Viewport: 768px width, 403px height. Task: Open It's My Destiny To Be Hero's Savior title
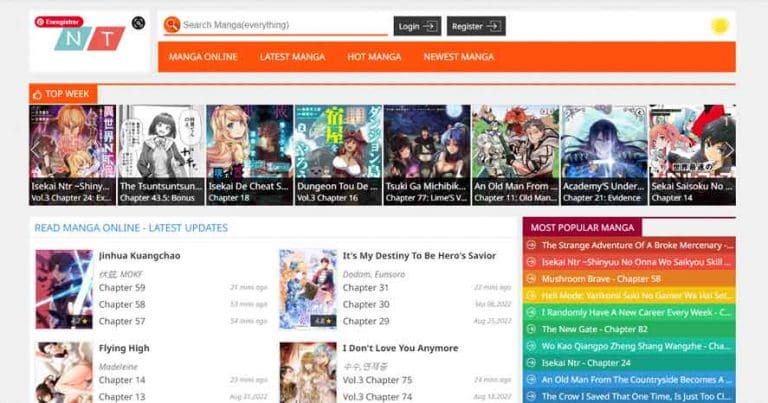[x=419, y=256]
